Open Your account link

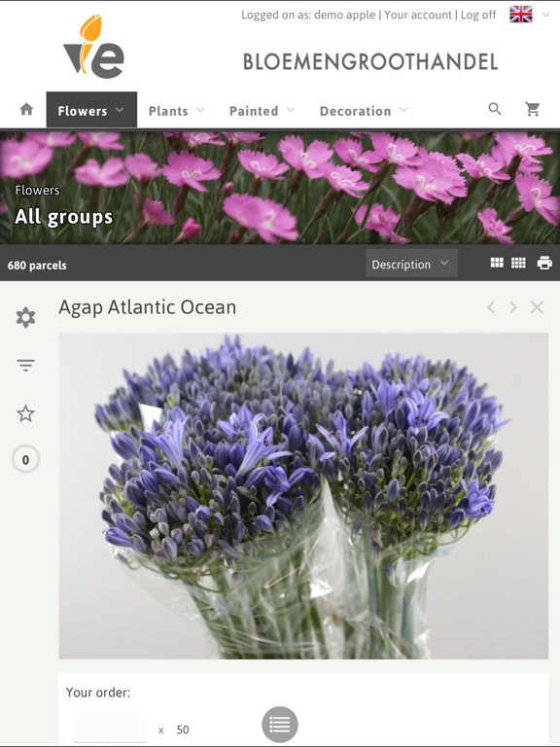(x=418, y=15)
